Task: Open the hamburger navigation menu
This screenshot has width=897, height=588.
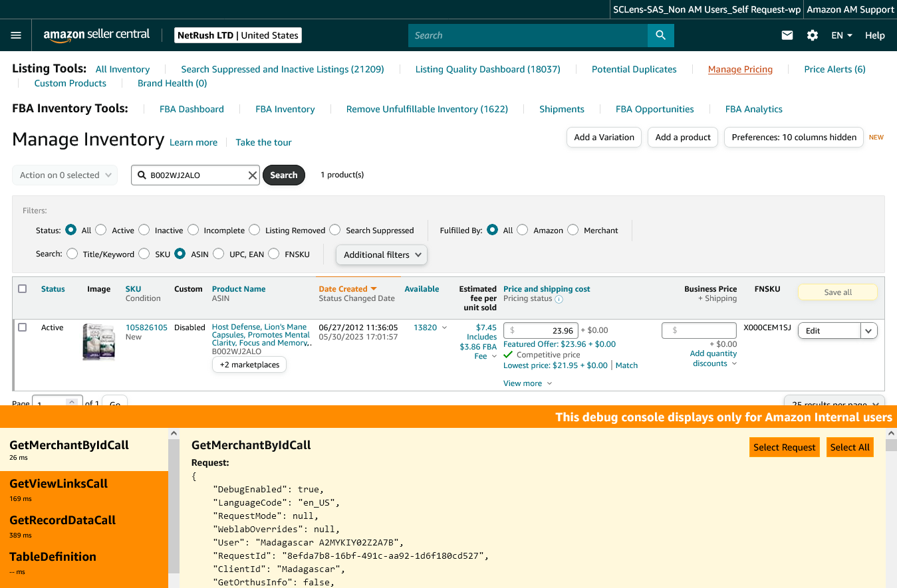Action: pos(16,35)
